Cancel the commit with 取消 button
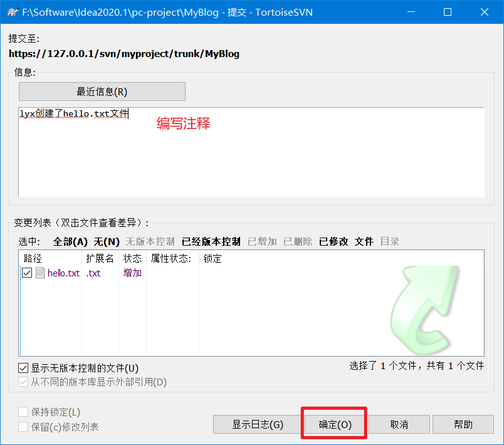504x445 pixels. tap(399, 424)
